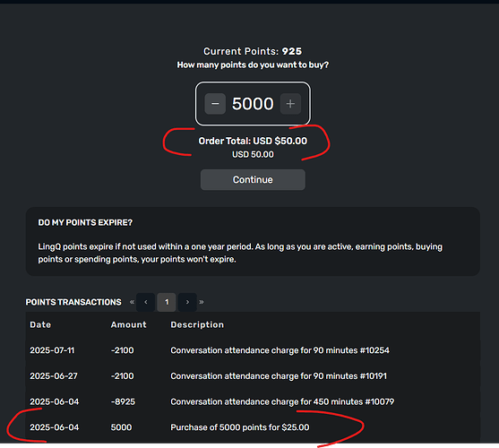
Task: Click the POINTS TRANSACTIONS heading
Action: [73, 302]
